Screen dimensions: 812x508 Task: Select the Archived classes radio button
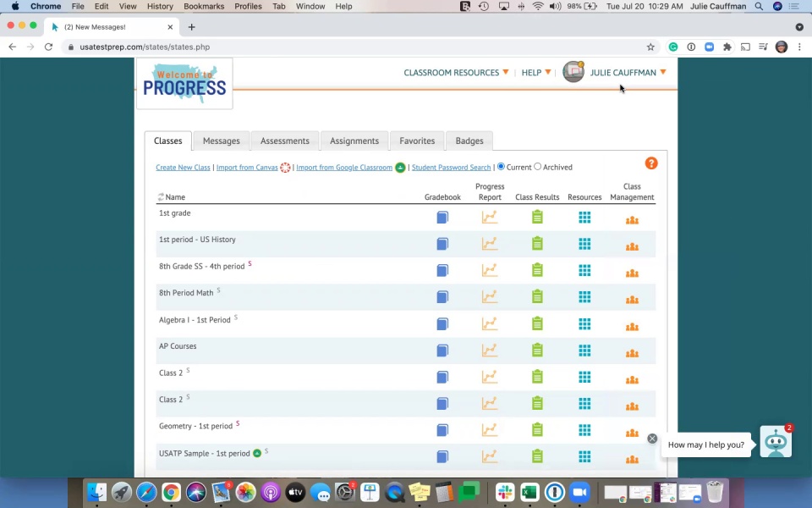pos(537,167)
